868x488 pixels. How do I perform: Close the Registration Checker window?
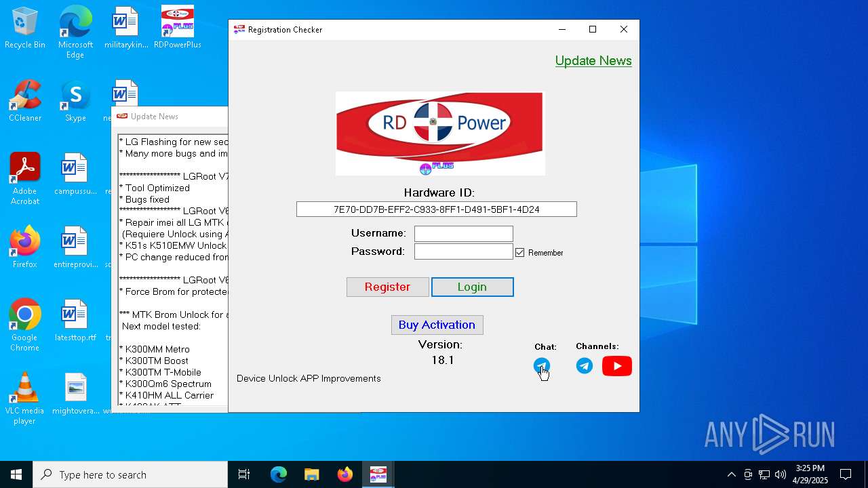(x=624, y=30)
